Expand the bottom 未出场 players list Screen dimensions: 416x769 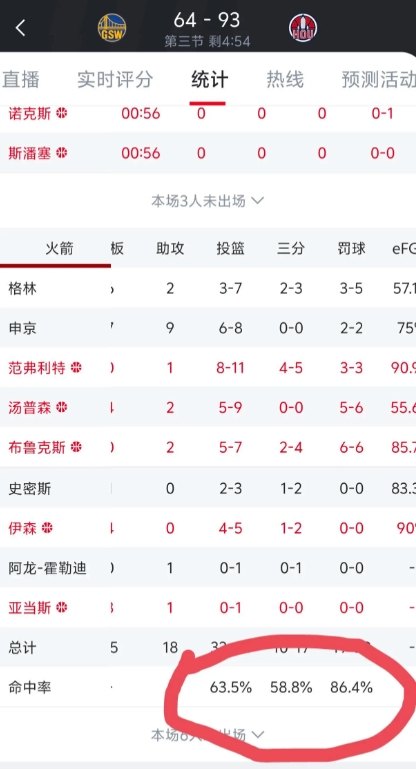(208, 735)
